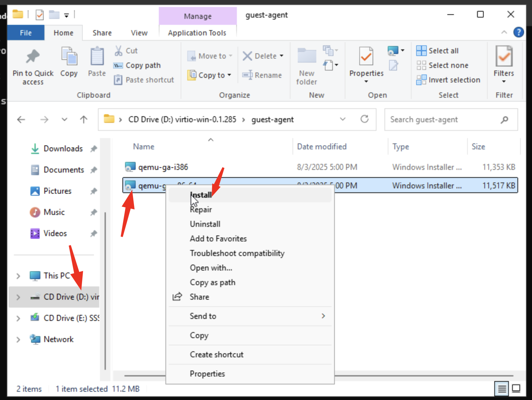532x400 pixels.
Task: Open the Help question mark icon
Action: [x=518, y=32]
